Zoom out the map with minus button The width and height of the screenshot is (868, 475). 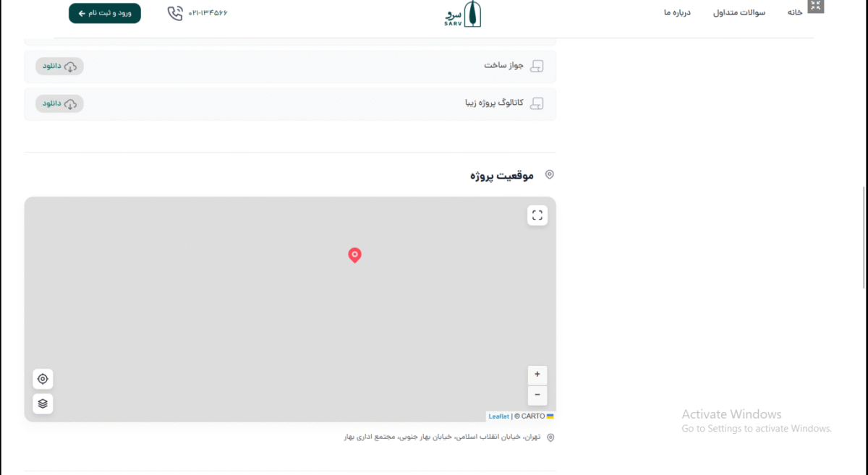[x=537, y=395]
